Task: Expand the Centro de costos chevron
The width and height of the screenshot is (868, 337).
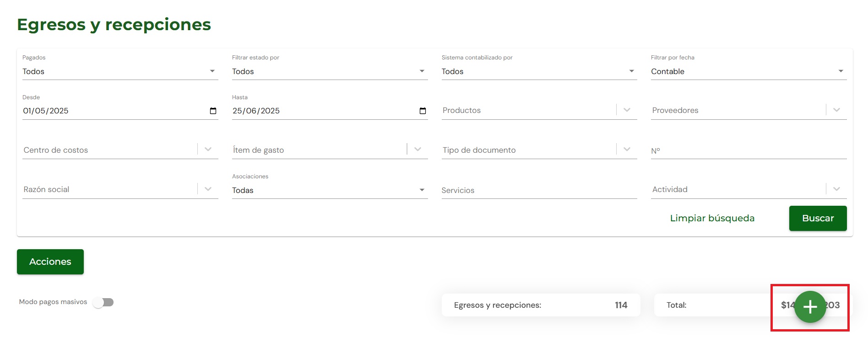Action: (208, 149)
